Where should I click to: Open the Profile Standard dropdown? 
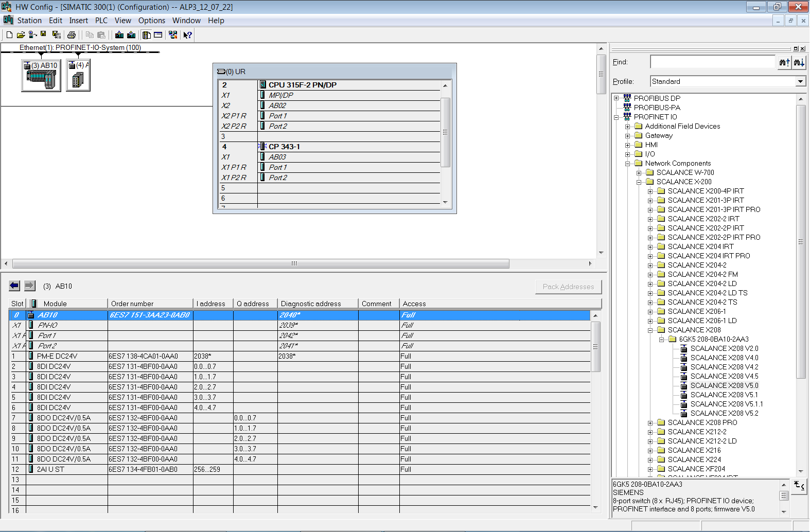point(800,81)
